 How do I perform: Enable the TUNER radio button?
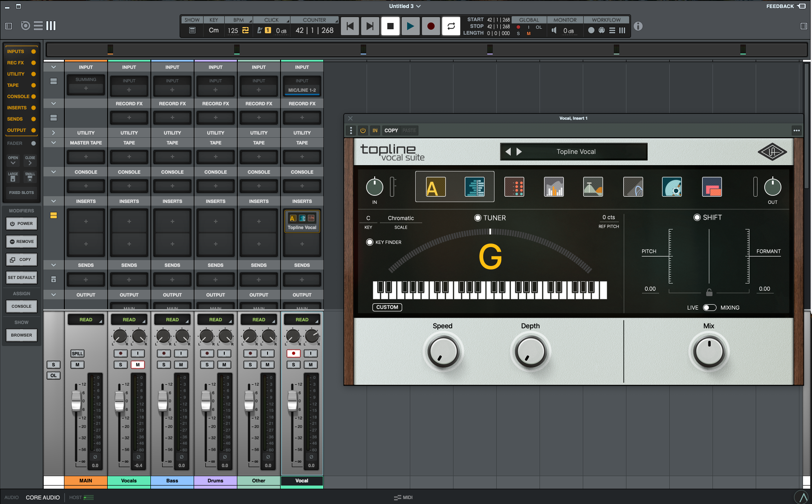coord(478,218)
